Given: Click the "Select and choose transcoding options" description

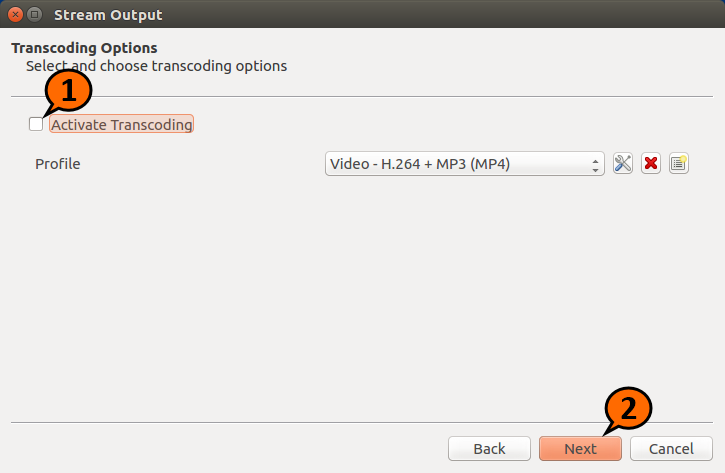Looking at the screenshot, I should pyautogui.click(x=156, y=66).
